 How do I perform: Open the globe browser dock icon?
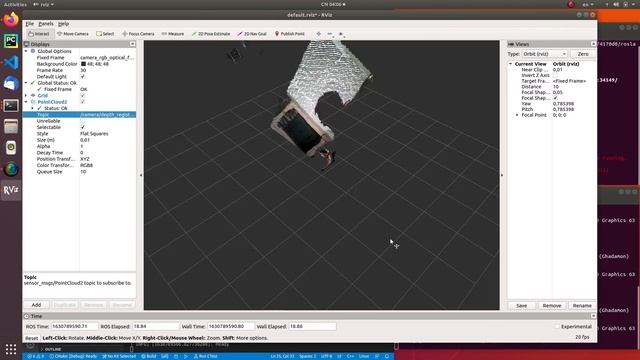click(11, 169)
